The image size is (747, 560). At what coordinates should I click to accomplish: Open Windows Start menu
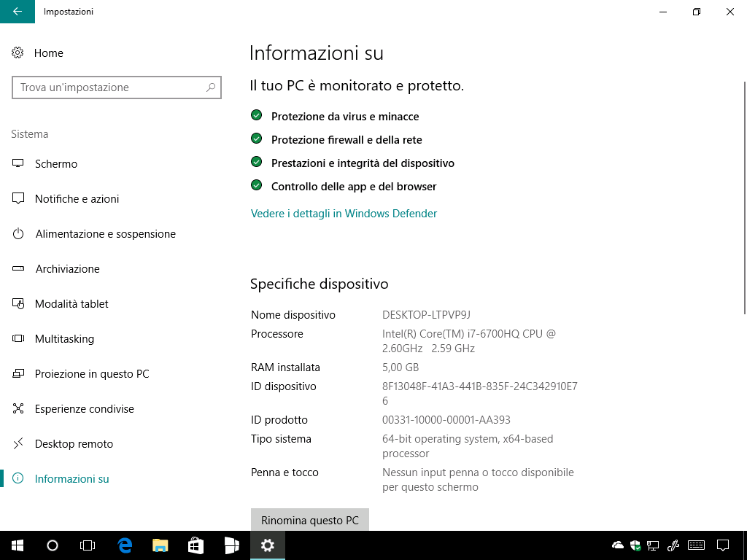click(18, 545)
